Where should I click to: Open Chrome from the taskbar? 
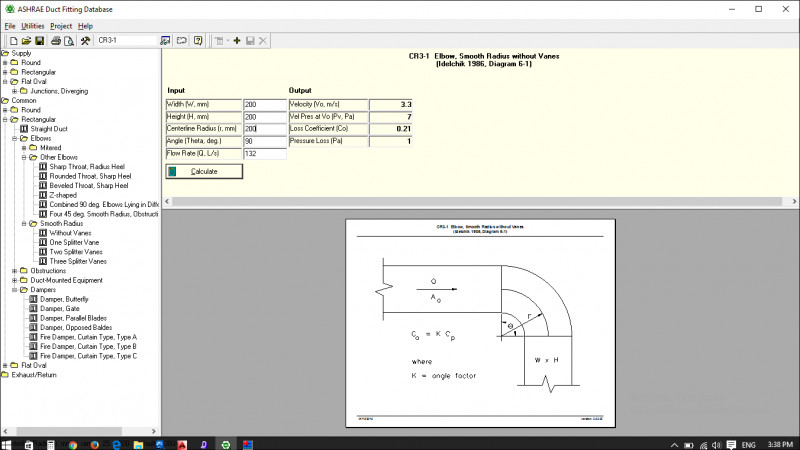pyautogui.click(x=72, y=445)
